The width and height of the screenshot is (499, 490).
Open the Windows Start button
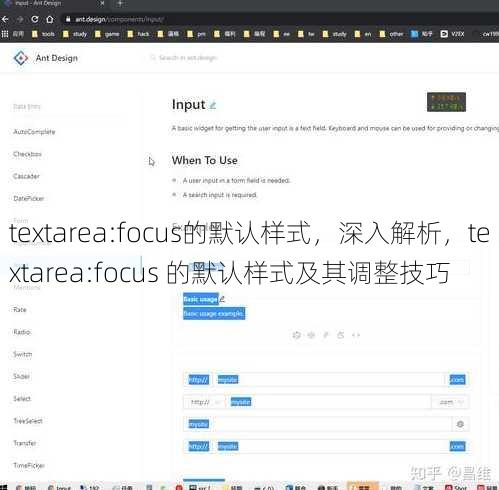click(3, 487)
